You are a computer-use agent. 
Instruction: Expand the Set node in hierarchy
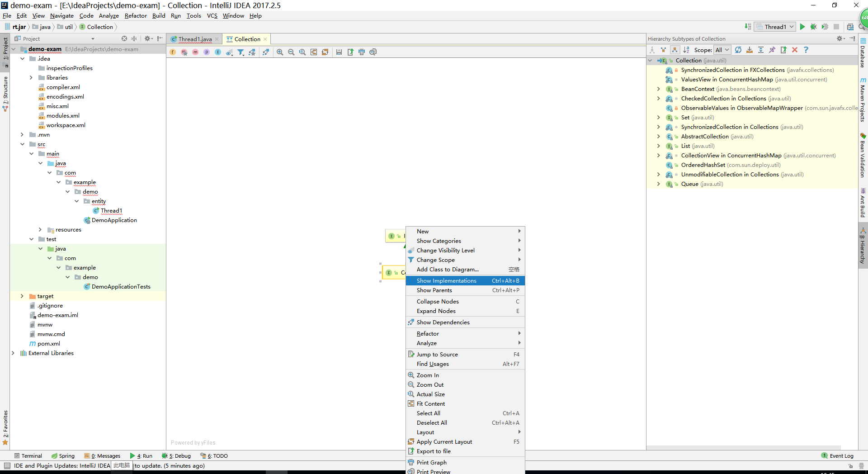[659, 118]
